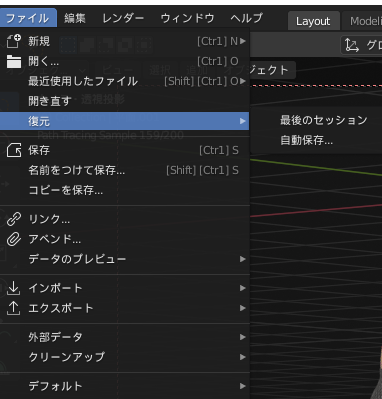The width and height of the screenshot is (382, 399).
Task: Click the link chain icon for リンク
Action: pos(14,219)
